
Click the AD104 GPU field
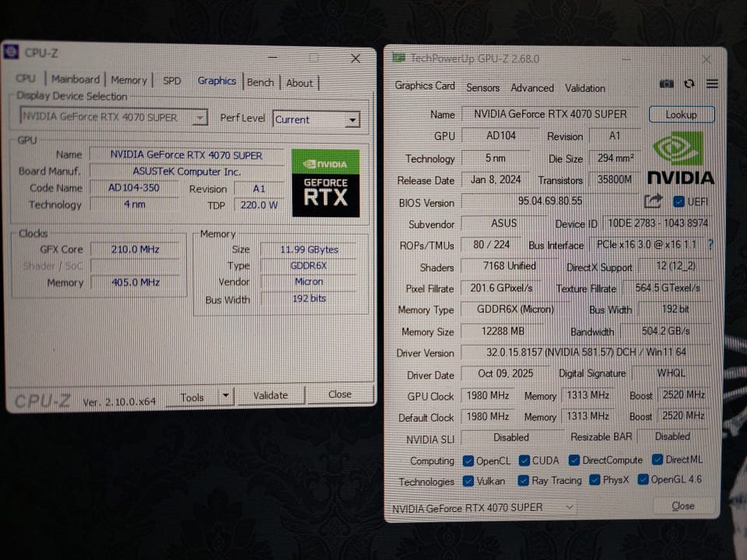pos(500,135)
